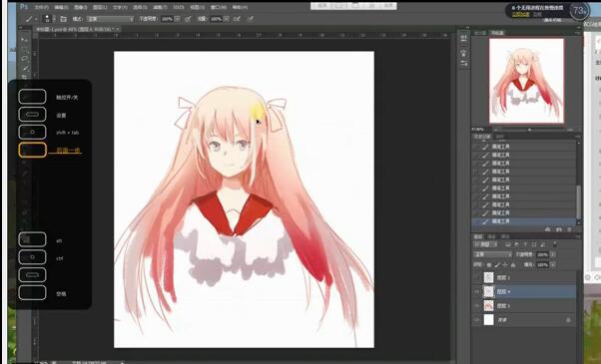The width and height of the screenshot is (601, 364).
Task: Open the layer opacity slider arrow
Action: click(553, 254)
